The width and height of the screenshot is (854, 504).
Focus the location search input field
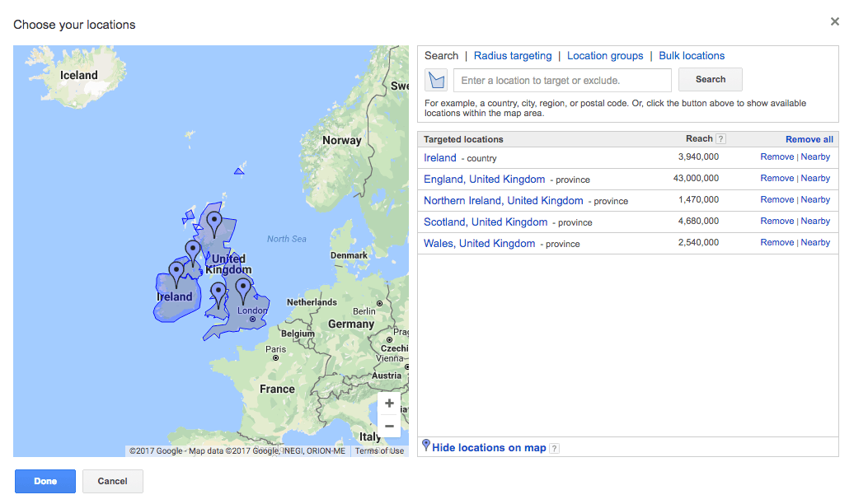coord(562,80)
